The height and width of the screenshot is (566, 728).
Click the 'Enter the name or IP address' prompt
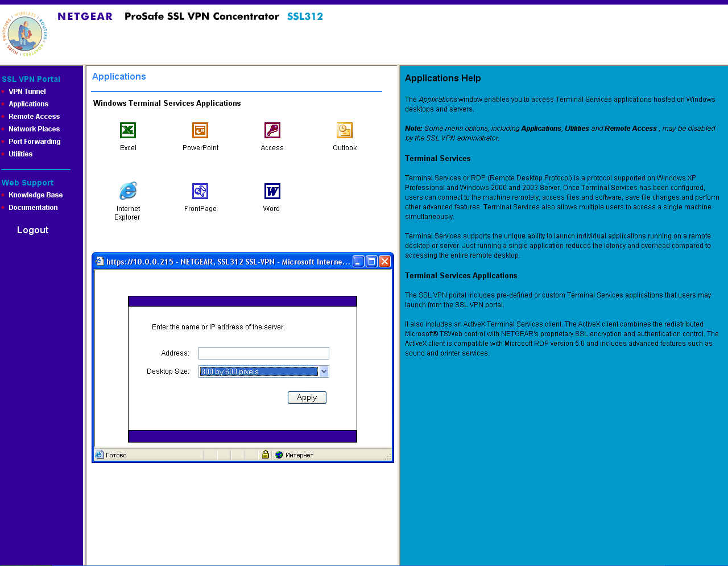218,327
